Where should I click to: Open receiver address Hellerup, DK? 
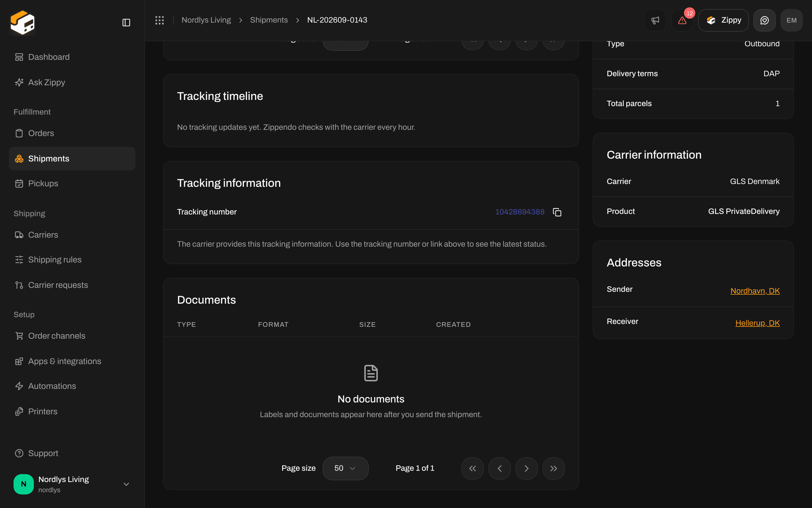coord(757,323)
